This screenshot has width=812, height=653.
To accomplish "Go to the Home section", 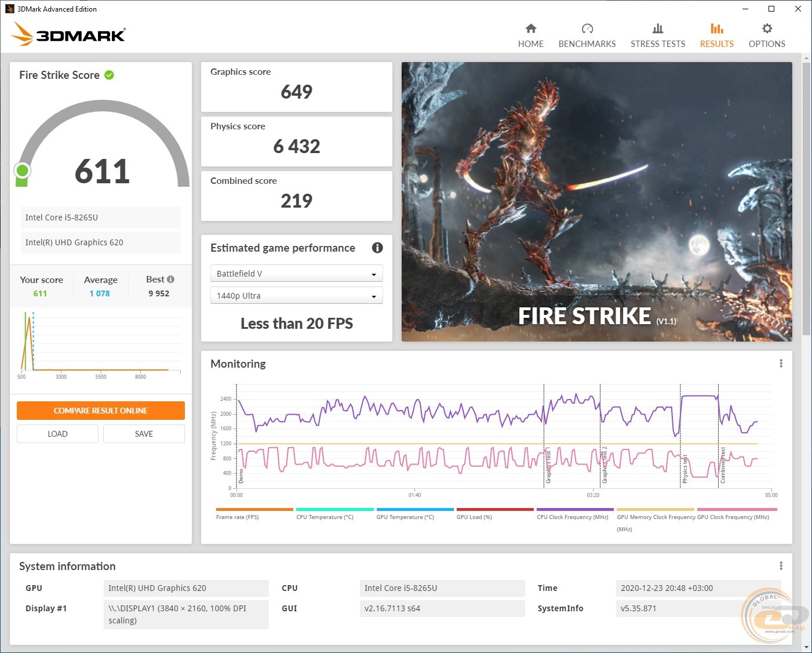I will [530, 36].
